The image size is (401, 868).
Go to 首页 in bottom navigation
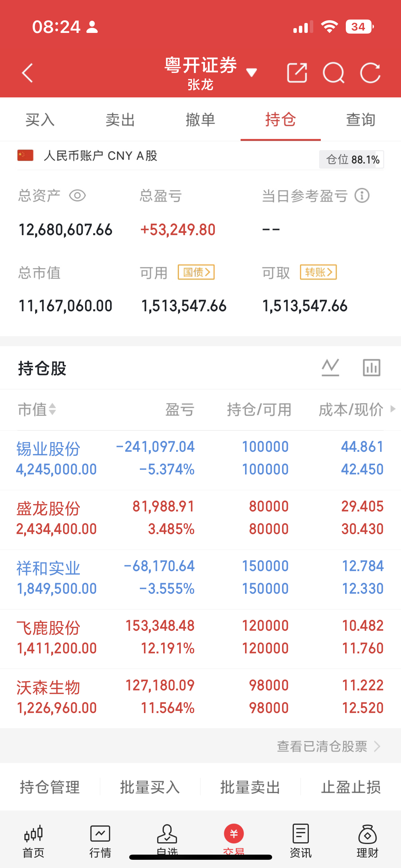coord(34,841)
